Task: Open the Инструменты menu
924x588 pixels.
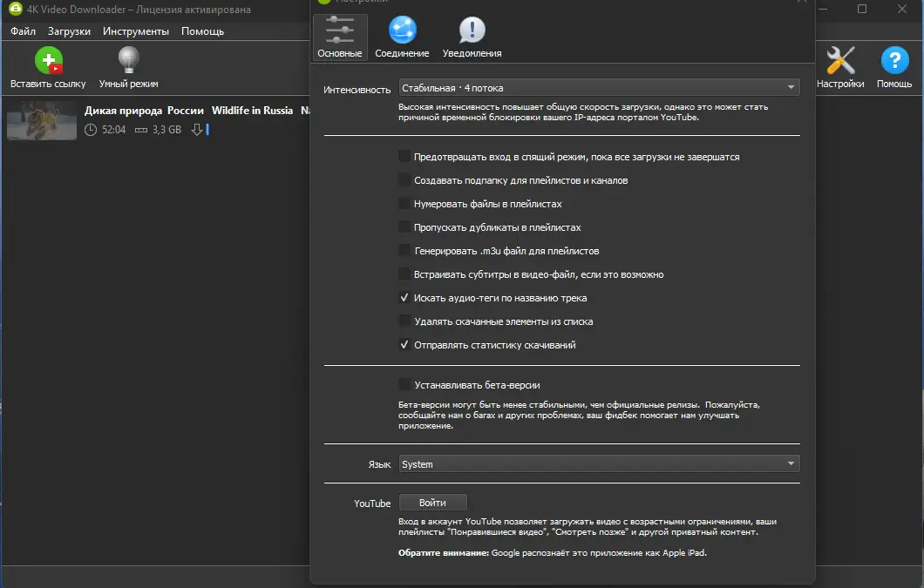Action: point(135,31)
